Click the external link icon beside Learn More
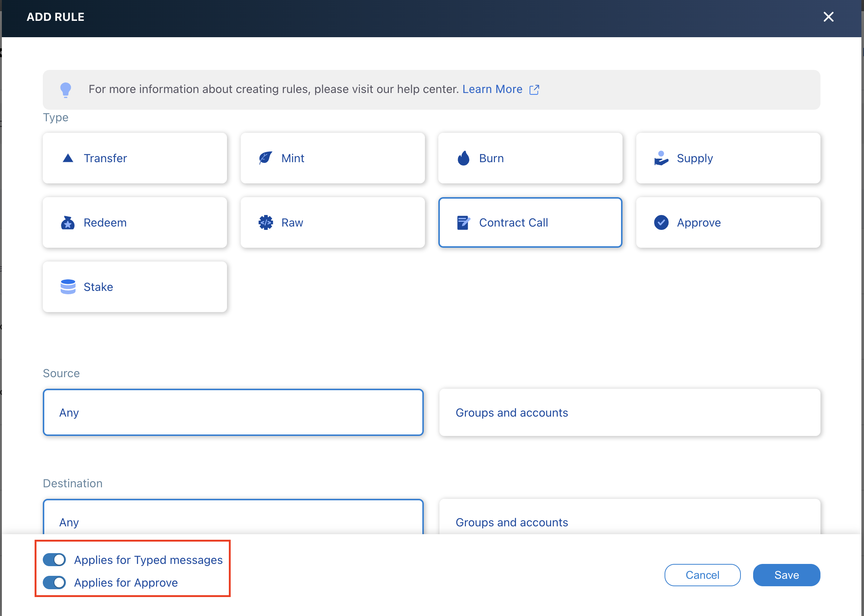The image size is (864, 616). [x=534, y=90]
